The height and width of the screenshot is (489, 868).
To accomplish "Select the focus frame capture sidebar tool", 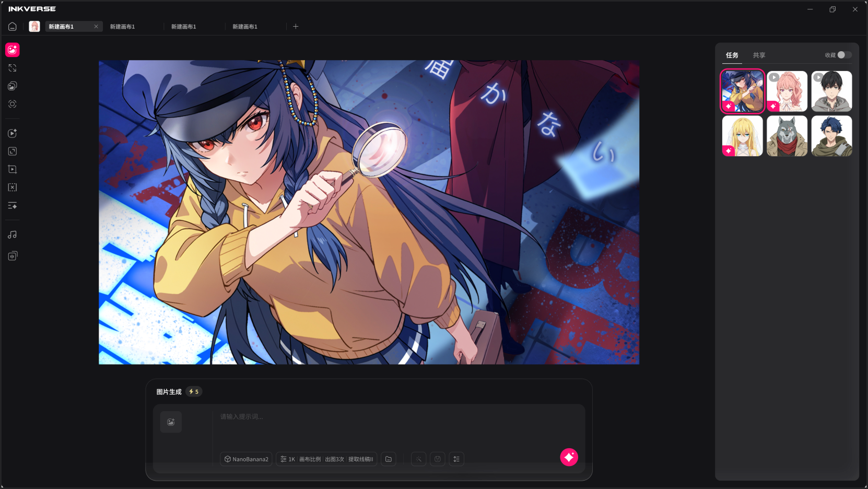I will point(13,104).
